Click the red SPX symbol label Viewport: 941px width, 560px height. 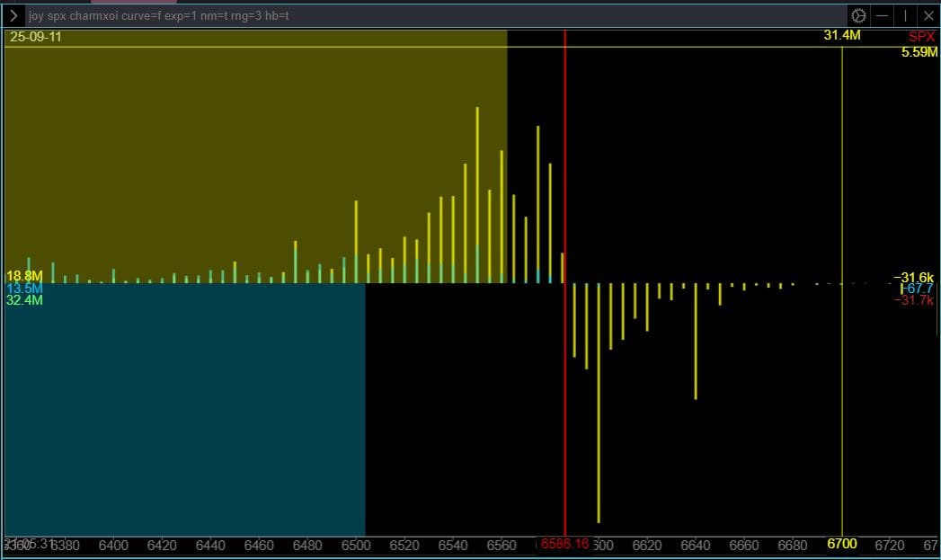921,37
